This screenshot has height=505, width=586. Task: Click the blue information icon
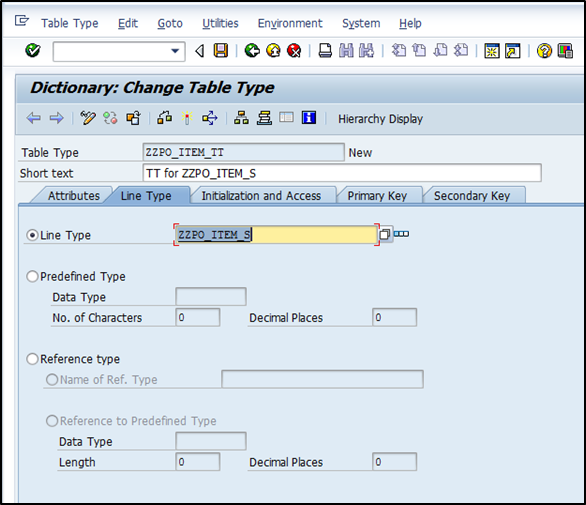click(x=309, y=118)
